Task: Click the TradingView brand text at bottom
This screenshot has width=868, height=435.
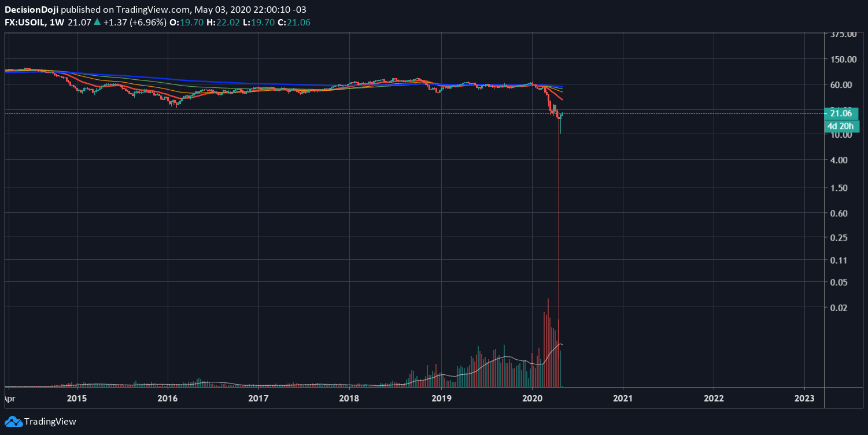Action: [50, 422]
